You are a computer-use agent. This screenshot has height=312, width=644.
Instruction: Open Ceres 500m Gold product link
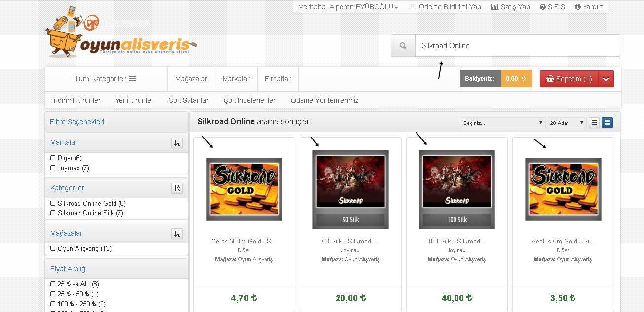point(244,242)
